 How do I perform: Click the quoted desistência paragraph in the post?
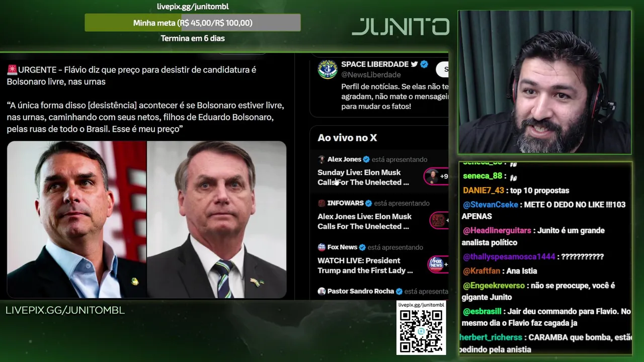point(145,117)
